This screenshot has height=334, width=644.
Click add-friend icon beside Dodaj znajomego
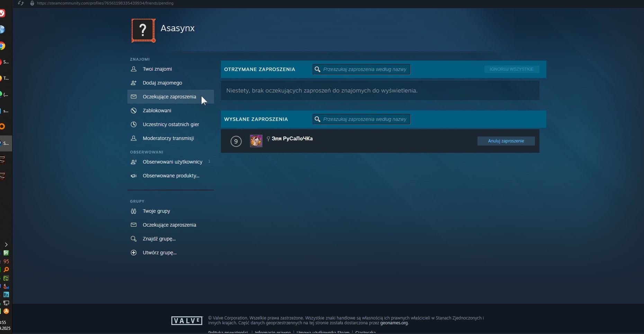point(134,83)
